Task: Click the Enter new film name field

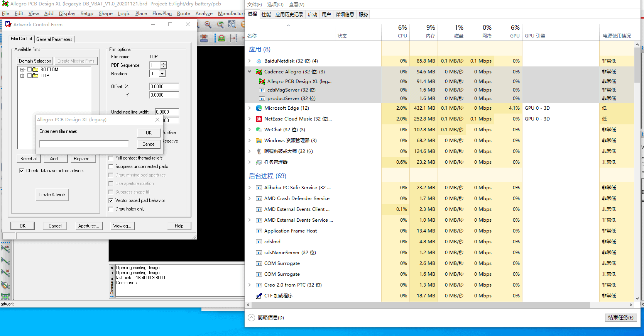Action: click(84, 144)
